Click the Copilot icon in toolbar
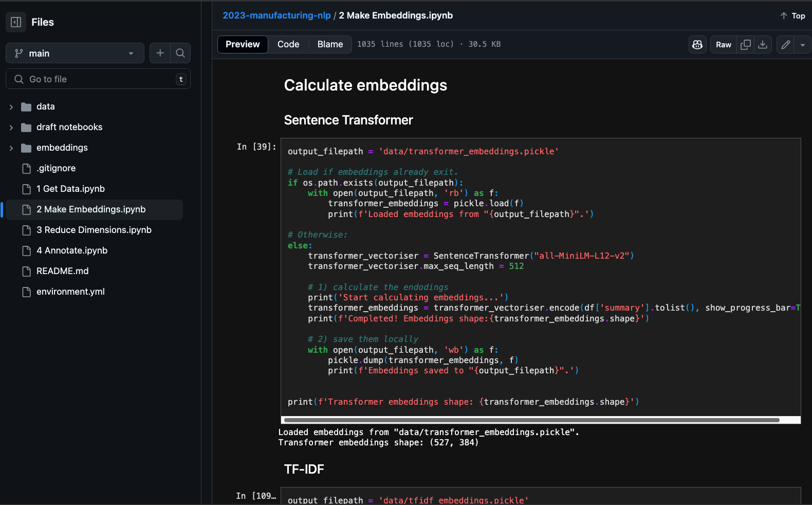 click(x=697, y=45)
